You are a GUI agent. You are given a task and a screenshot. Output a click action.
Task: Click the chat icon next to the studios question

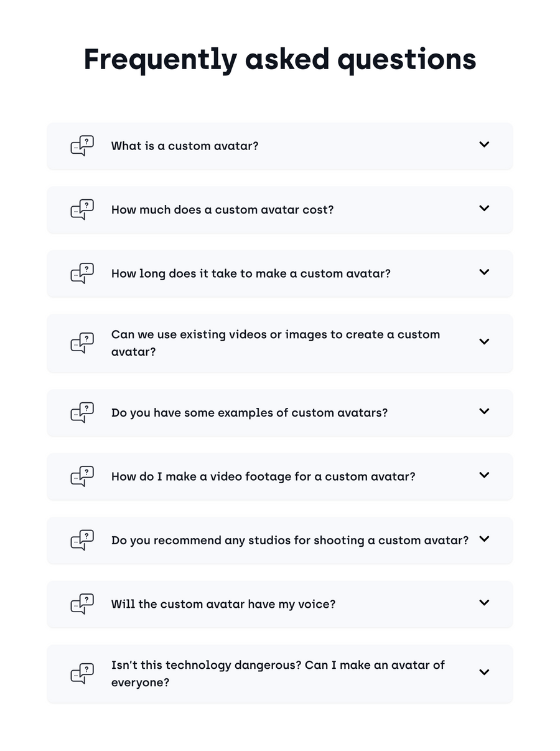coord(82,540)
